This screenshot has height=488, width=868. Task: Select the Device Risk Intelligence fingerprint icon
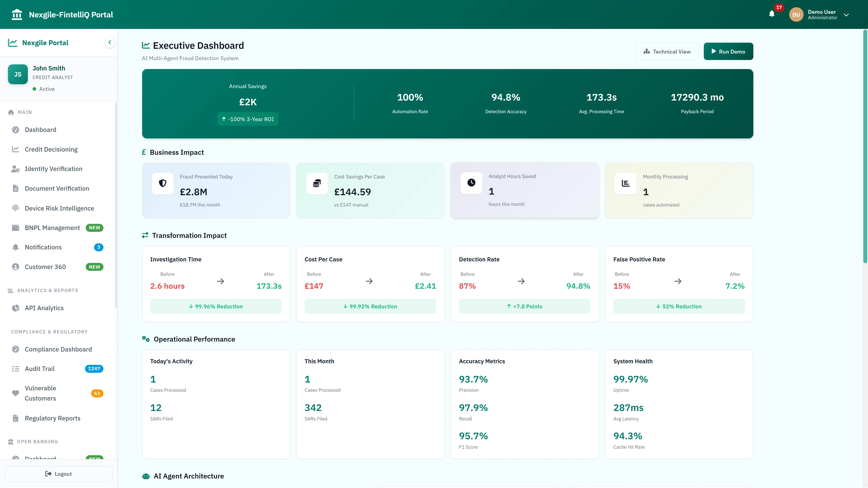pos(16,208)
